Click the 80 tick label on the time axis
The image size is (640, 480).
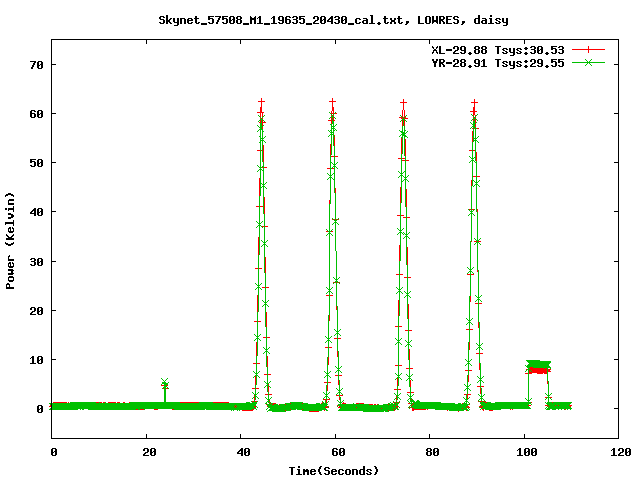pyautogui.click(x=432, y=452)
